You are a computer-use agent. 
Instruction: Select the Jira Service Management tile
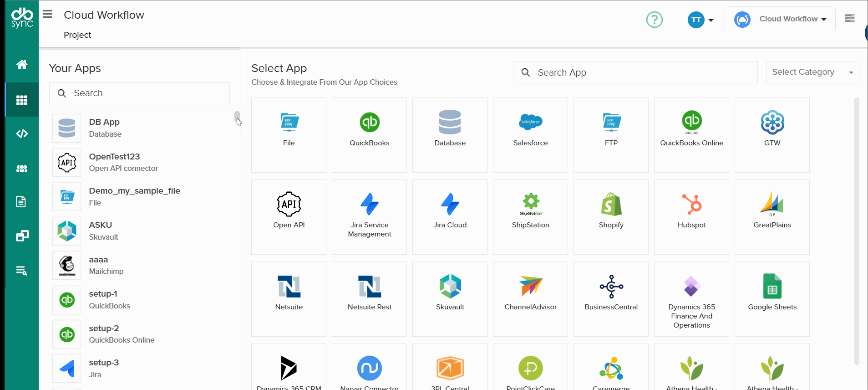369,217
